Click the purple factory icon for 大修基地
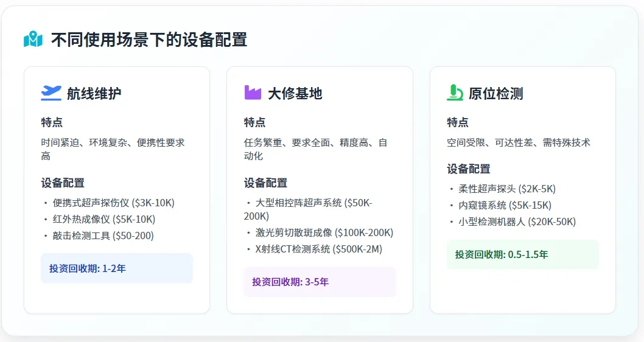 tap(253, 93)
